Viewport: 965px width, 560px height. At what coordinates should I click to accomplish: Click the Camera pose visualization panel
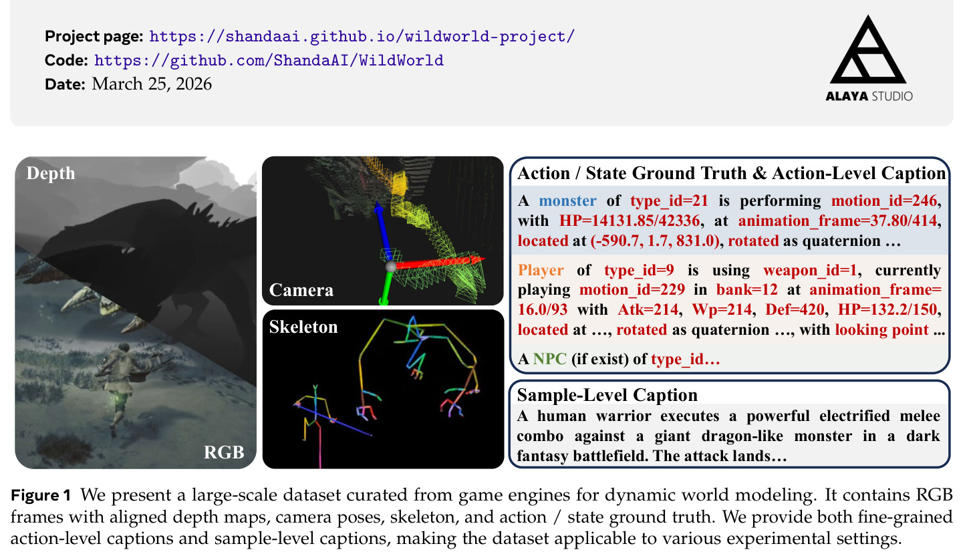pos(382,231)
